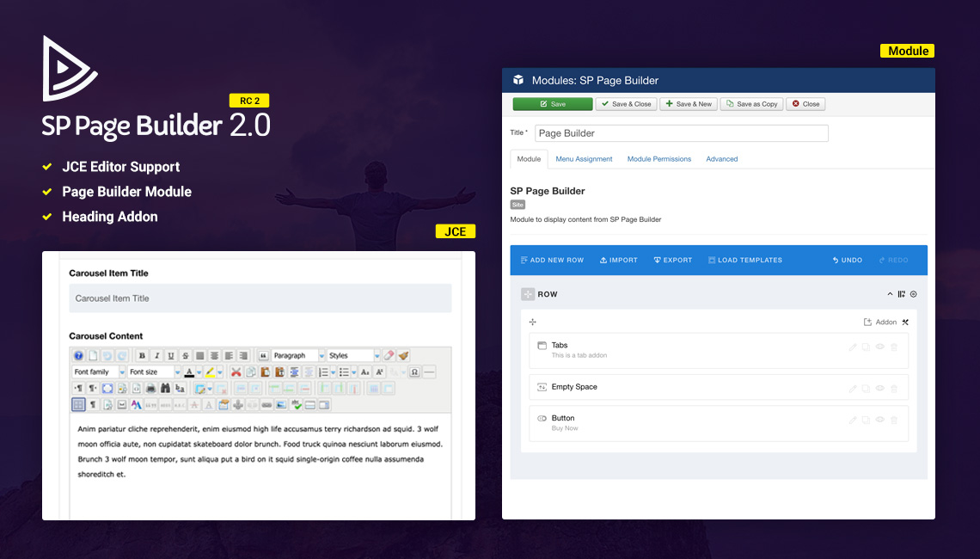Click superscript icon in JCE toolbar
Viewport: 980px width, 559px height.
point(379,372)
